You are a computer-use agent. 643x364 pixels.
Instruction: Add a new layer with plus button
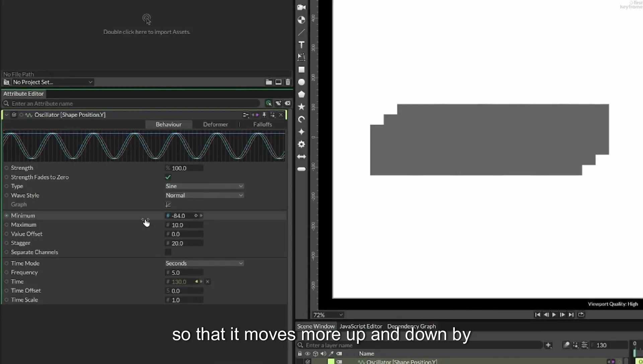(548, 345)
